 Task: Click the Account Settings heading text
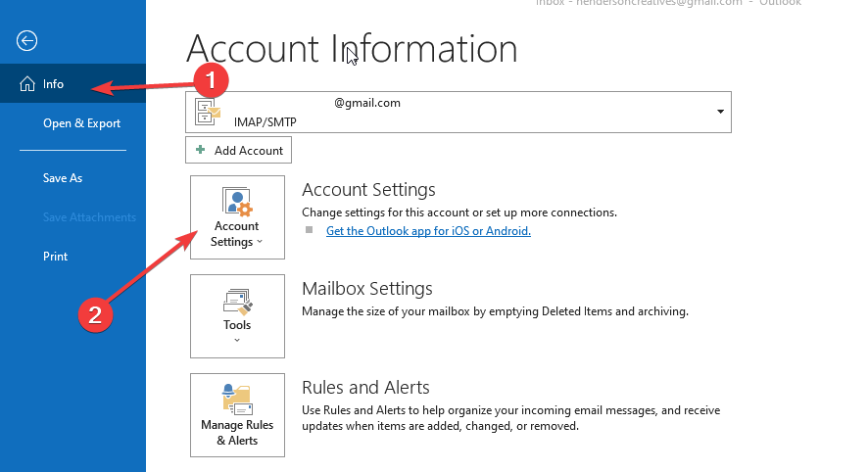(368, 190)
